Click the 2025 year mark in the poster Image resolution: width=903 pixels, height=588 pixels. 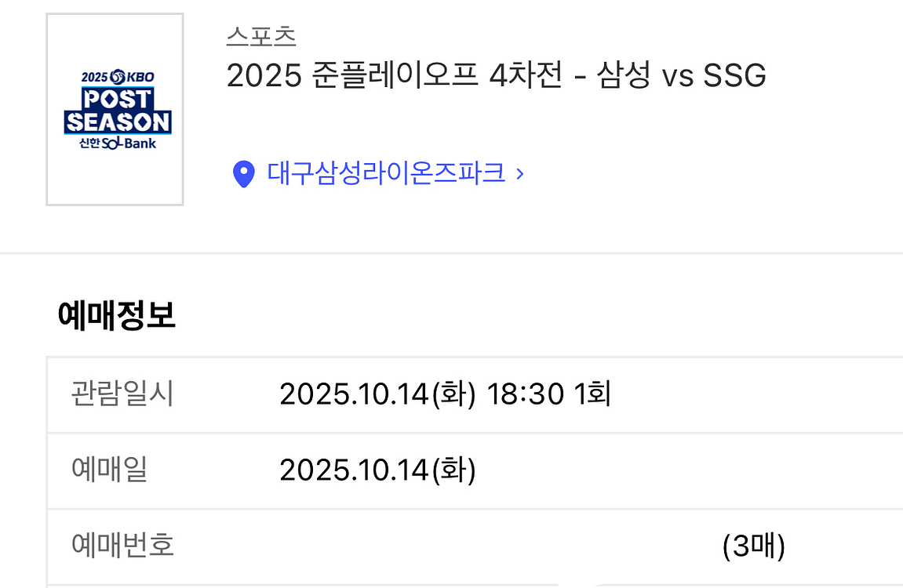(x=94, y=78)
